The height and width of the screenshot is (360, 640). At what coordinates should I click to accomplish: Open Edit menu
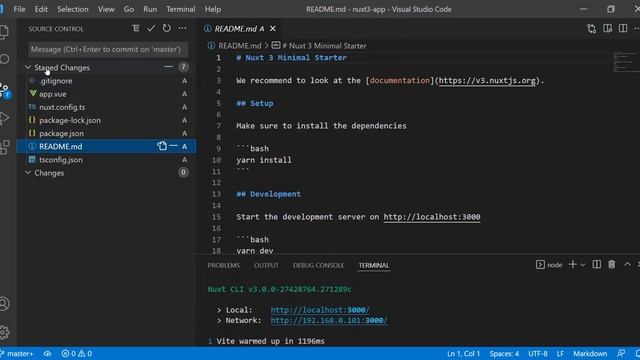(x=41, y=9)
